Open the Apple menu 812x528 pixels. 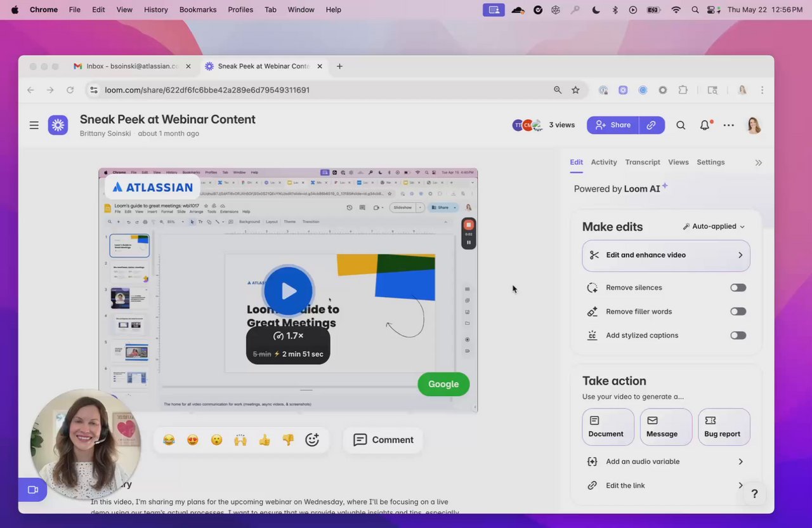(14, 10)
